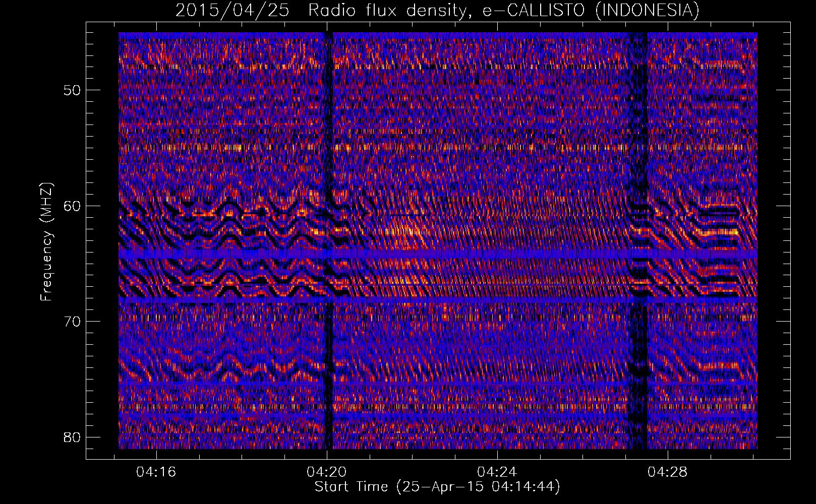Click the 'Start Time (25-Apr-15 04:14:44)' label
This screenshot has height=504, width=816.
pyautogui.click(x=437, y=487)
